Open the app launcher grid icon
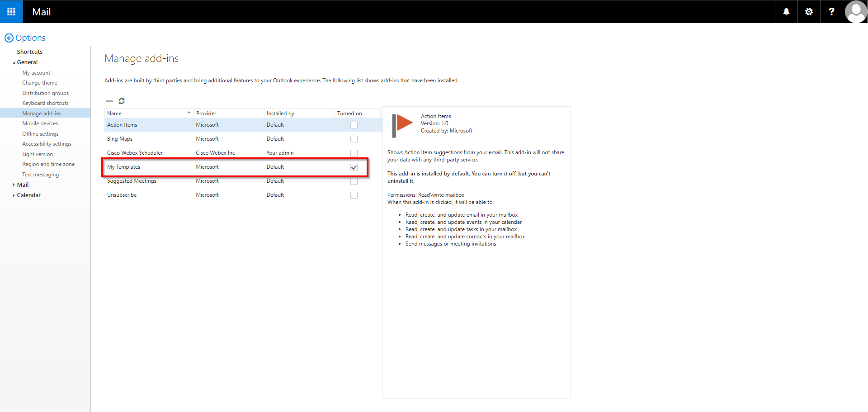The width and height of the screenshot is (868, 412). tap(11, 11)
